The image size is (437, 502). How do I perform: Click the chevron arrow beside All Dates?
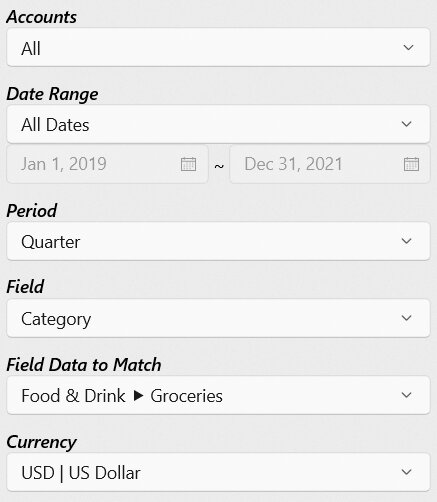407,124
